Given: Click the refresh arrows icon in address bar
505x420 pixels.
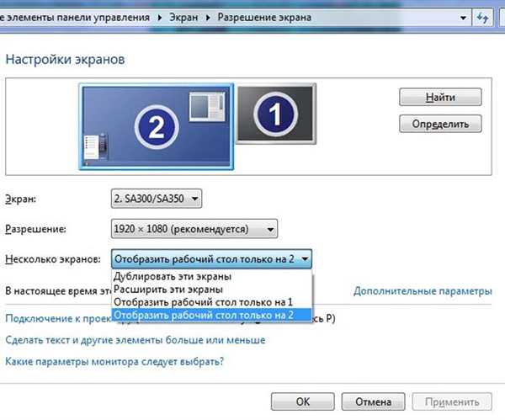Looking at the screenshot, I should coord(482,18).
